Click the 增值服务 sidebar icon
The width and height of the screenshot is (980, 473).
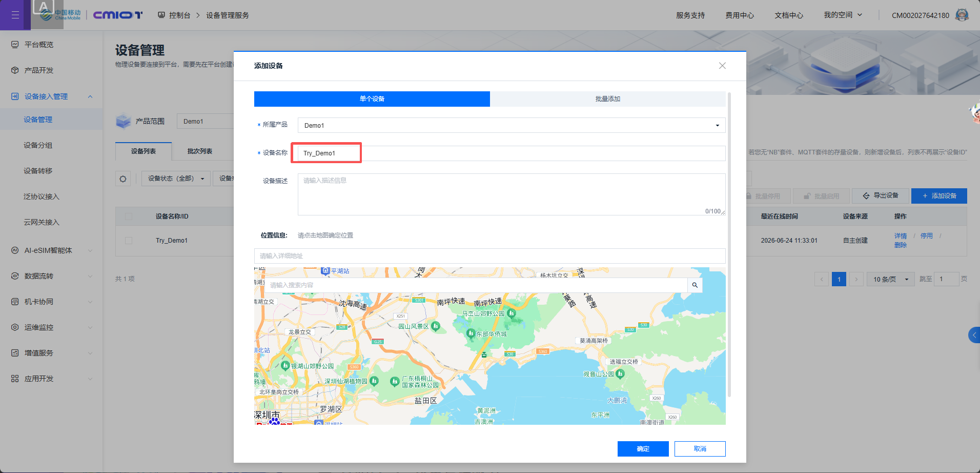click(x=15, y=353)
